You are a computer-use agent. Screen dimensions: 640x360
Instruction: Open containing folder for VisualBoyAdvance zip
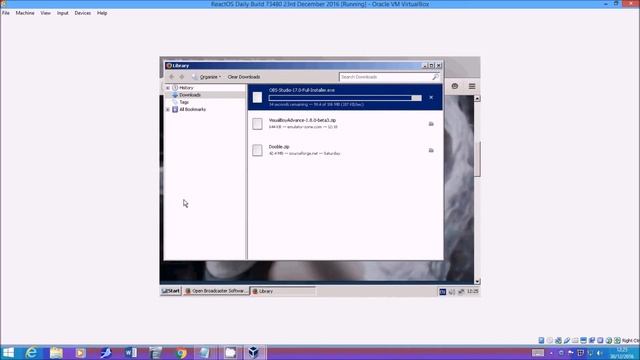pos(431,124)
